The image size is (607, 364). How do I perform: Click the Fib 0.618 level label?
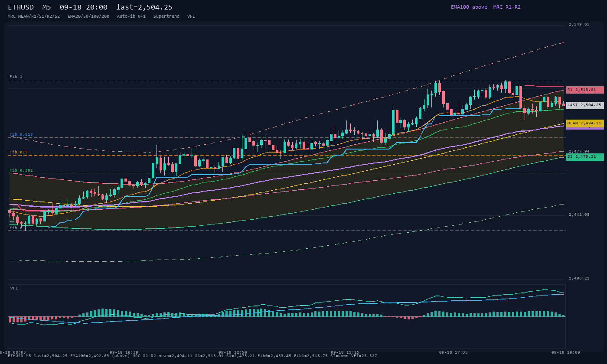click(x=21, y=134)
